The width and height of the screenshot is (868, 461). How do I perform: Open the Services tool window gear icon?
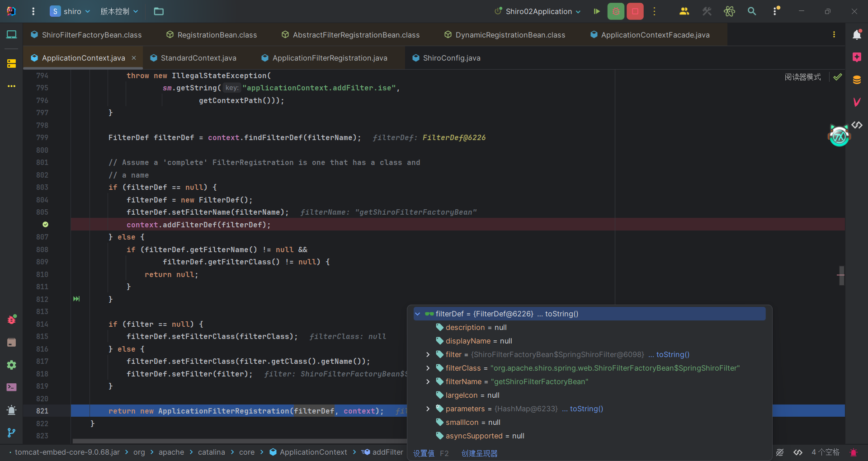tap(12, 365)
